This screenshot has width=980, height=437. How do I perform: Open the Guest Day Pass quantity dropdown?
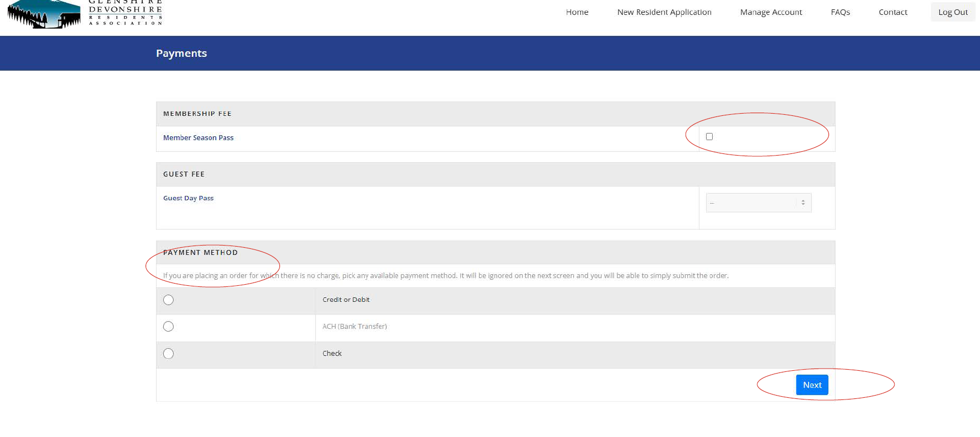758,203
